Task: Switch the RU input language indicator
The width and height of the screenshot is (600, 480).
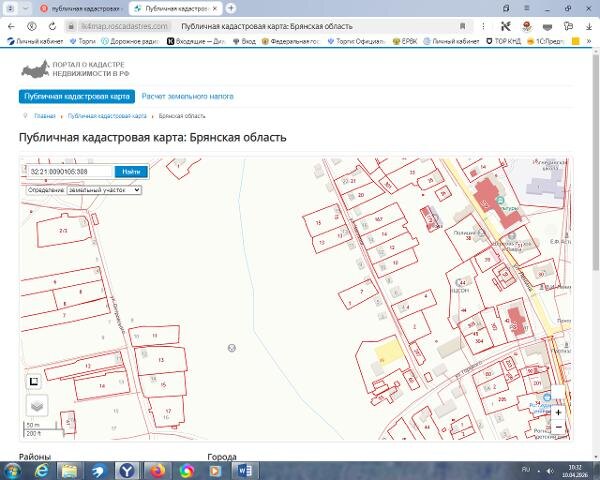Action: (x=526, y=470)
